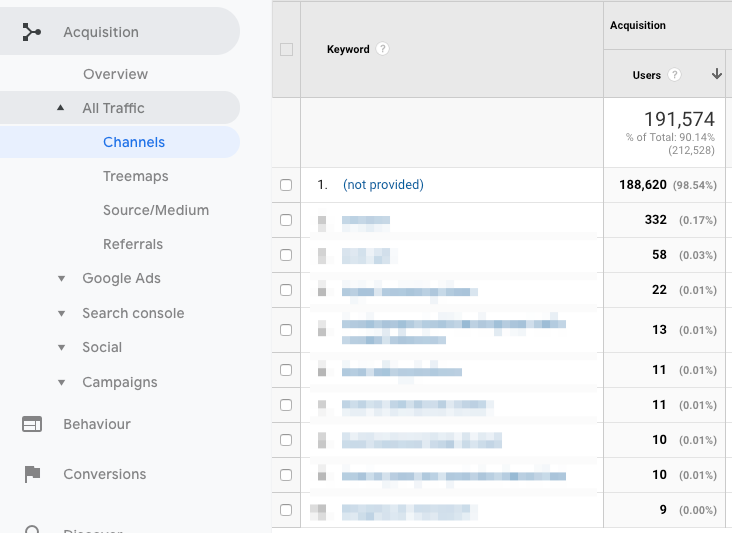Check the (not provided) row checkbox
The image size is (732, 533).
(286, 185)
